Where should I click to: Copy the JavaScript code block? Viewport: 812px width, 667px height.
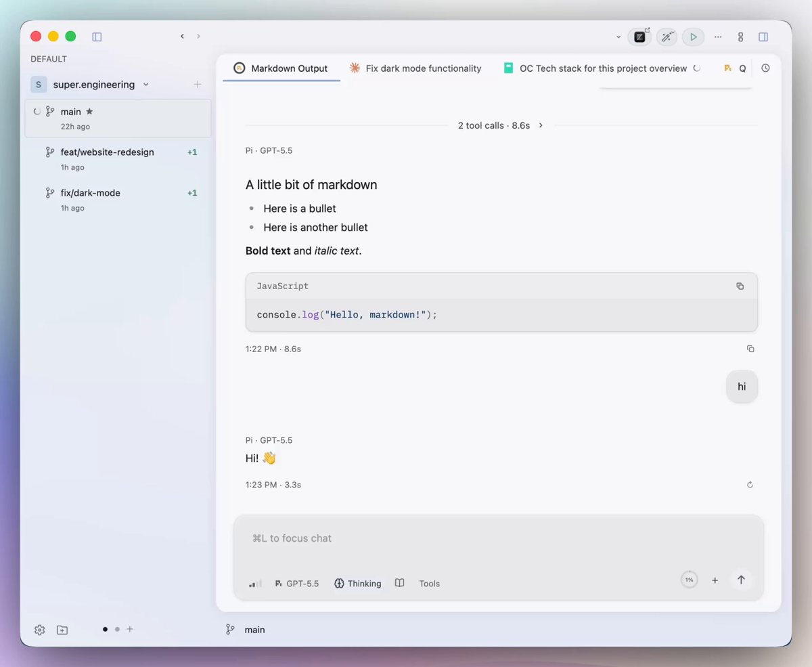point(740,286)
